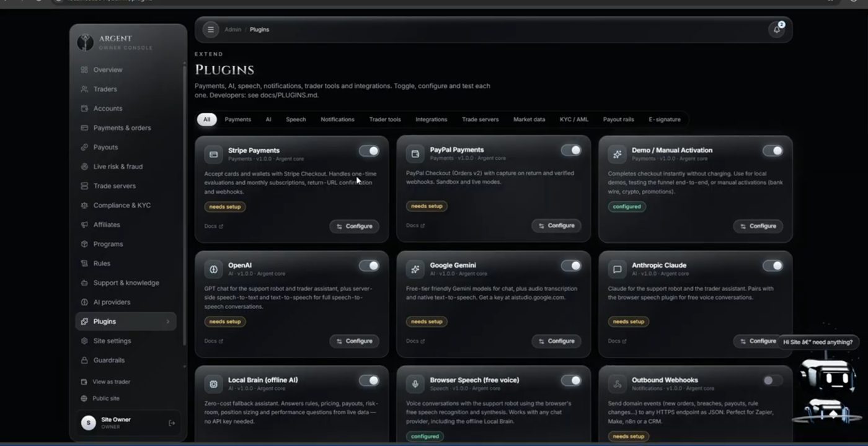This screenshot has height=446, width=868.
Task: Click the Admin breadcrumb
Action: (x=232, y=30)
